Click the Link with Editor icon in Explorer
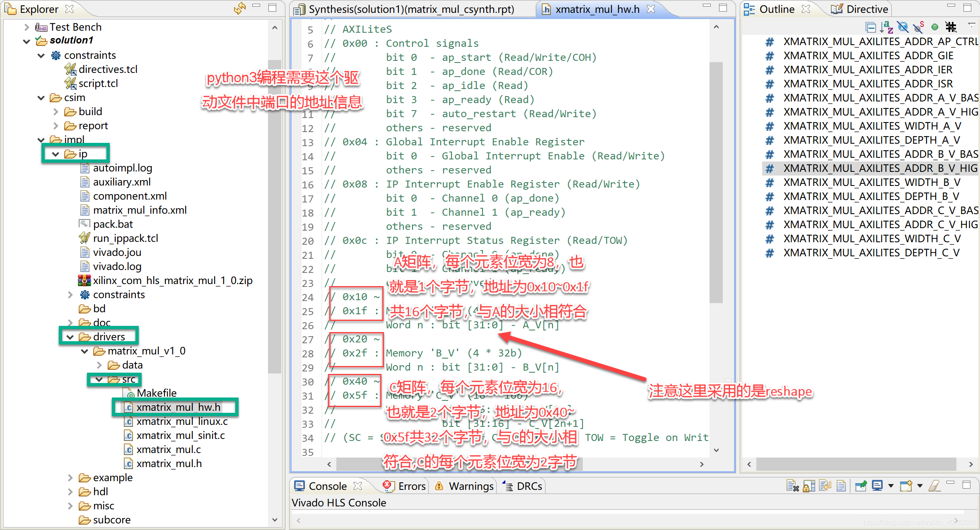980x530 pixels. [239, 8]
